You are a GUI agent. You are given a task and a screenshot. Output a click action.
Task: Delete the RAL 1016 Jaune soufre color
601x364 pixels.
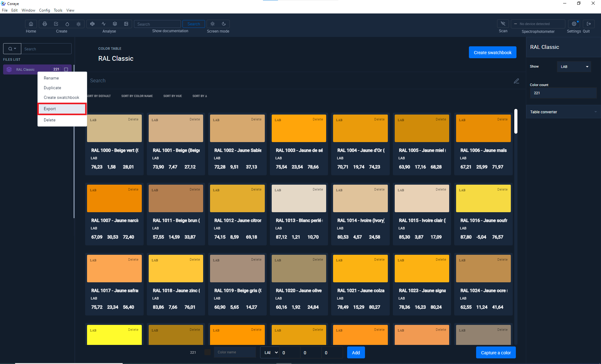502,189
